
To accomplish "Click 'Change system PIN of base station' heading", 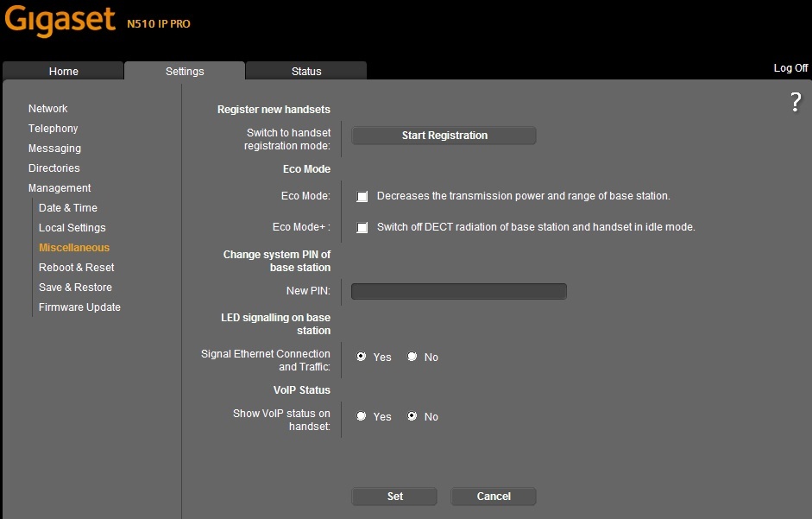I will (x=276, y=261).
